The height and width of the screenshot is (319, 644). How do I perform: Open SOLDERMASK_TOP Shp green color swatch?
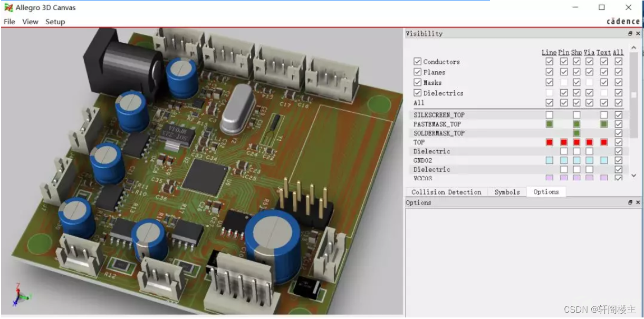[x=576, y=133]
